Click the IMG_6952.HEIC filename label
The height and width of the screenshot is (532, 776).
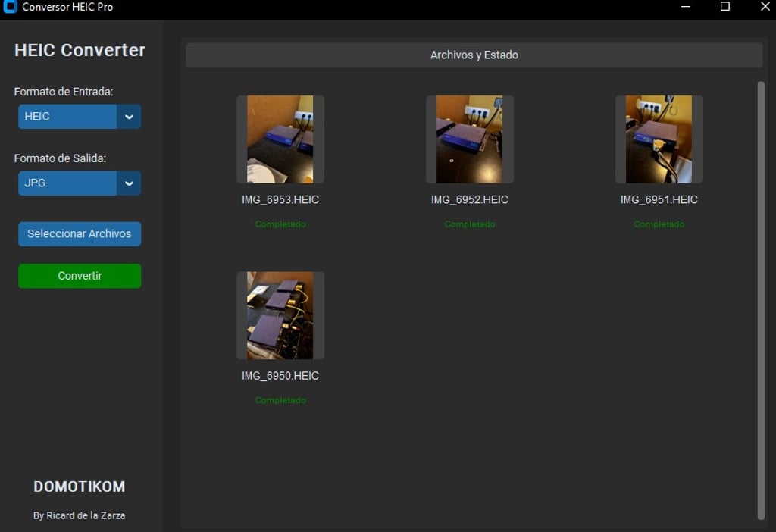tap(470, 199)
